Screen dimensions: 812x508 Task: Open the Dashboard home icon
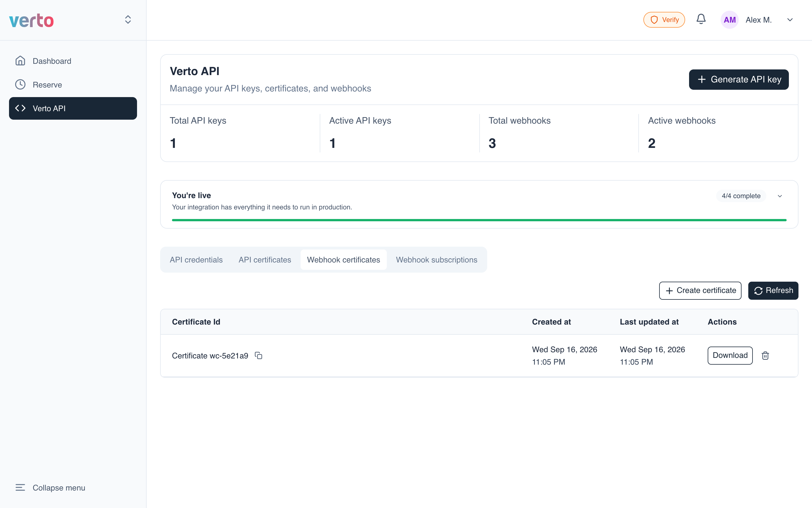tap(20, 61)
